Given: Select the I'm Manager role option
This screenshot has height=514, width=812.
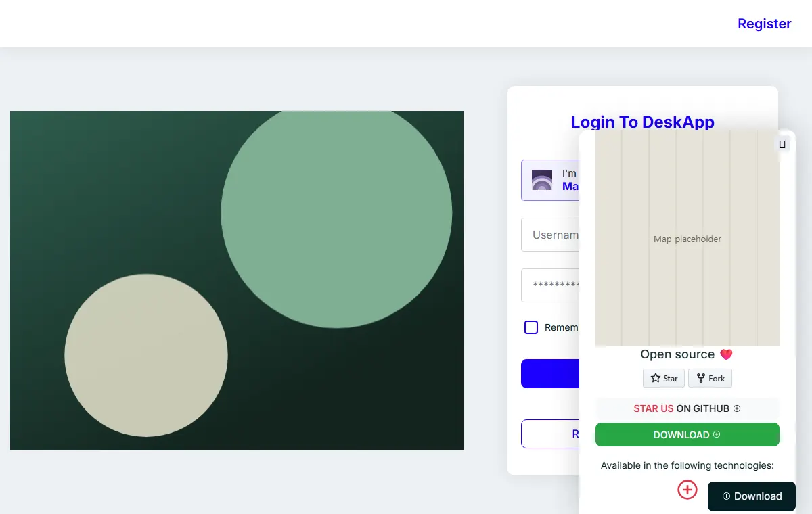Looking at the screenshot, I should coord(550,180).
